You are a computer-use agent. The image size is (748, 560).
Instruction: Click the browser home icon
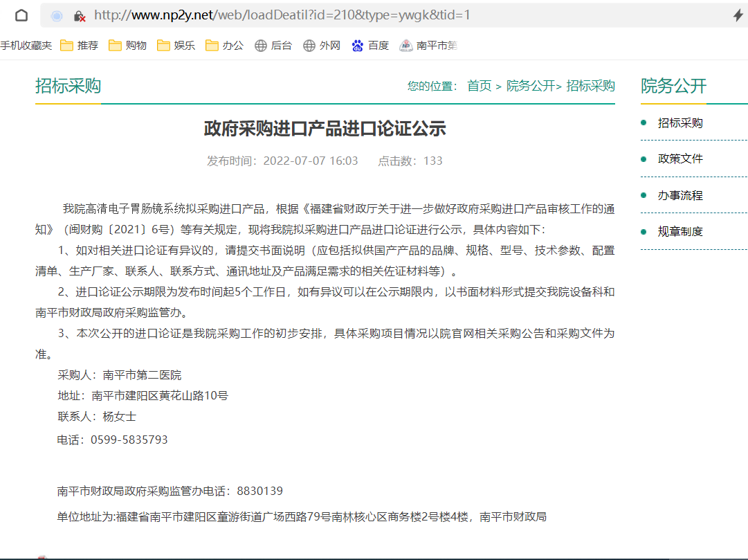[x=21, y=15]
